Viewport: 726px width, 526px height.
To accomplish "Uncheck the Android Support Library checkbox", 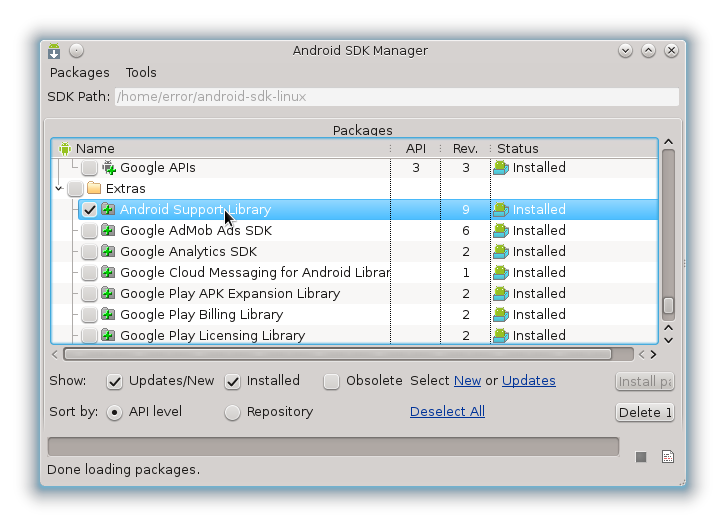I will click(x=89, y=209).
